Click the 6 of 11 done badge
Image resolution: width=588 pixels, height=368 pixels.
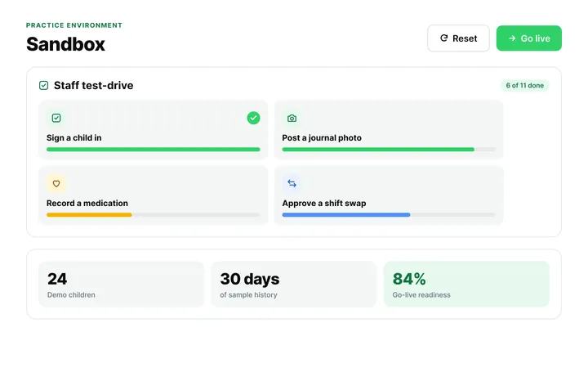(x=524, y=86)
